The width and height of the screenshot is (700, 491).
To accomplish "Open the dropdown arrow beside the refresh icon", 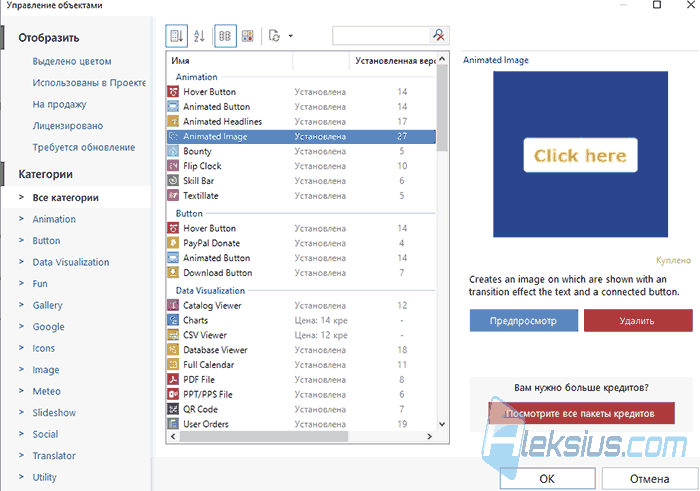I will 291,36.
